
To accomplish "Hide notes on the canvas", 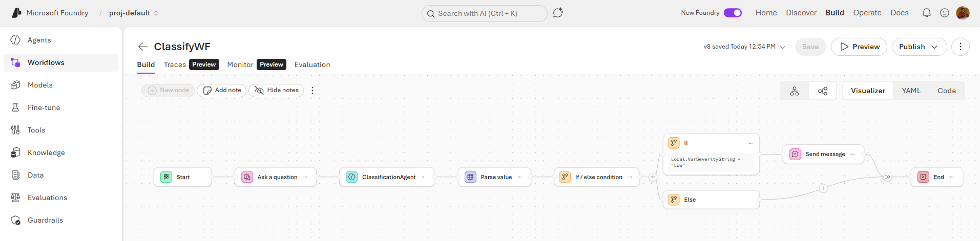I will coord(276,91).
